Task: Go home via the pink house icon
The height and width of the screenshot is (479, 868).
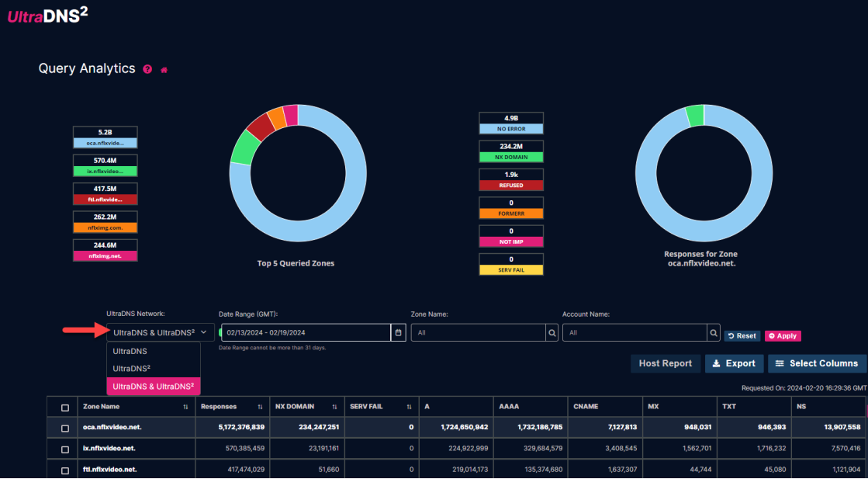Action: 164,70
